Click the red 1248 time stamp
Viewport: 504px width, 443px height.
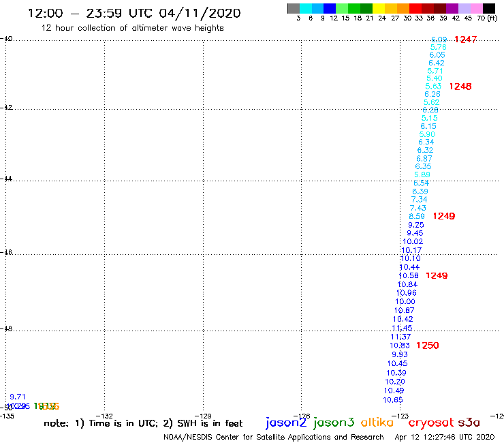[460, 87]
